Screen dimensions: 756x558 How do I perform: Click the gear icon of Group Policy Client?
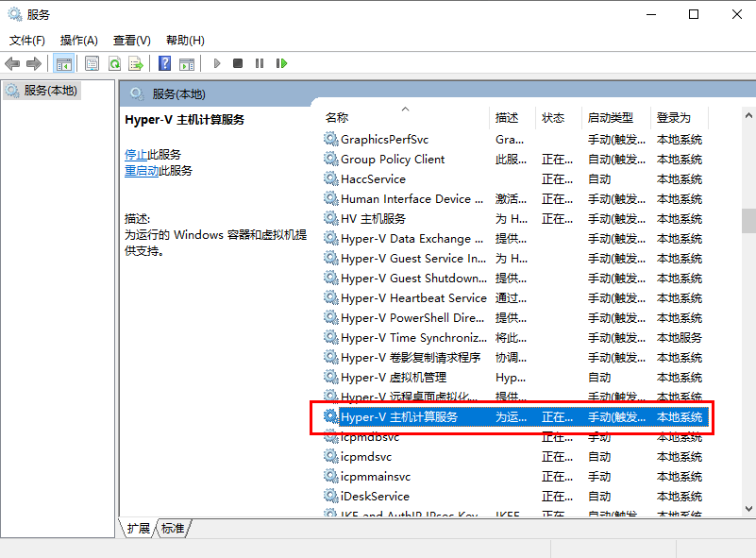[x=330, y=160]
